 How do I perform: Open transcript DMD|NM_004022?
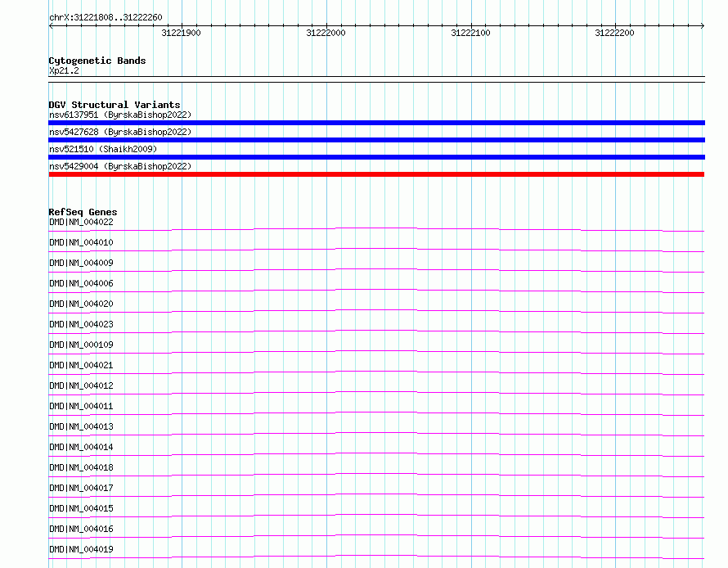coord(81,222)
